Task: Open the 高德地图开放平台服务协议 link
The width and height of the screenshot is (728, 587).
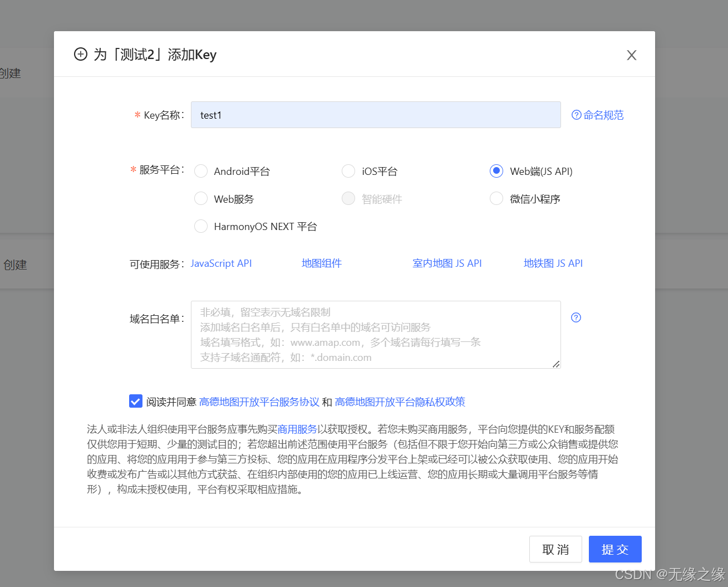Action: (x=259, y=402)
